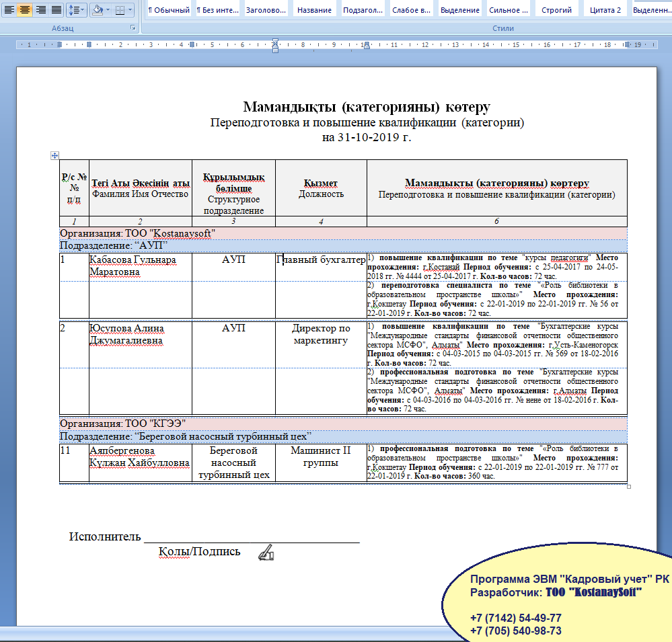Apply the Обычный style
The height and width of the screenshot is (642, 672).
click(x=169, y=10)
